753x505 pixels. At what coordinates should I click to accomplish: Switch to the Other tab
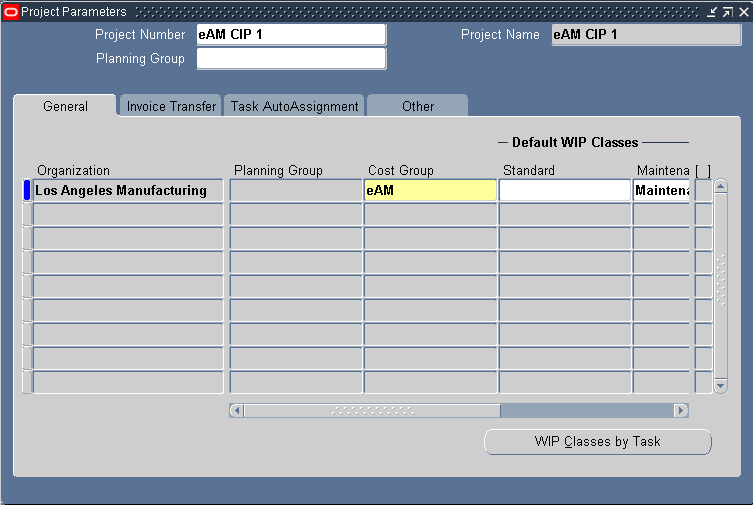click(418, 106)
